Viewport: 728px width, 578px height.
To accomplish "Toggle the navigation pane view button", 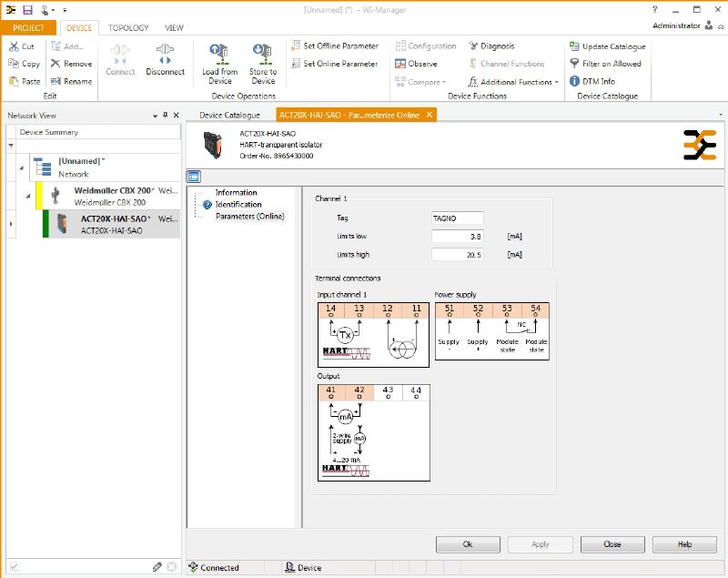I will 193,177.
